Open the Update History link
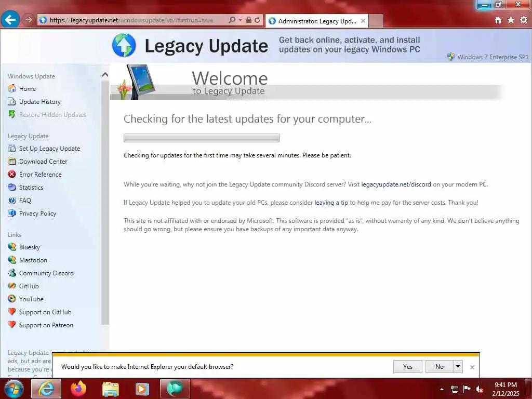Image resolution: width=532 pixels, height=399 pixels. (39, 101)
